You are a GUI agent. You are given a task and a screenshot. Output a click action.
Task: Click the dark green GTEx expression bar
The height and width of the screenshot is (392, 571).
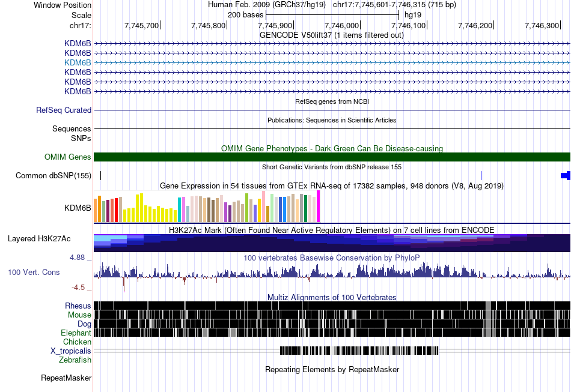tap(305, 209)
